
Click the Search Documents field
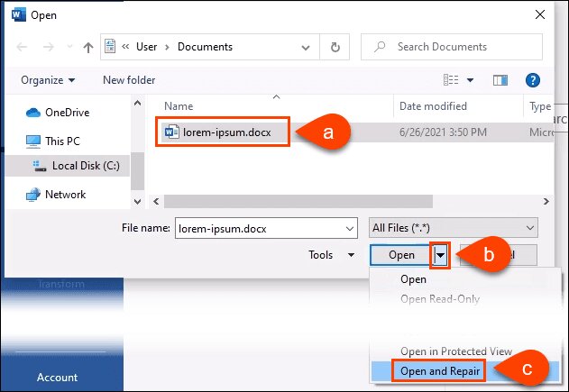click(452, 47)
